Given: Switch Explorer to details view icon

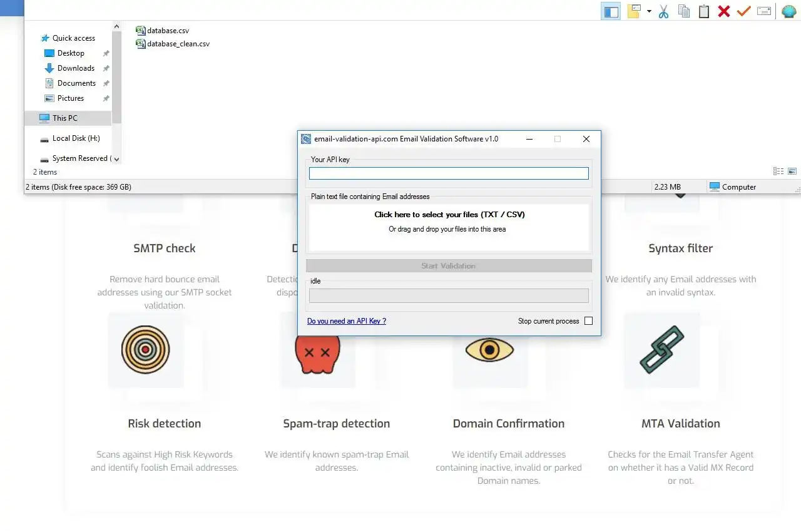Looking at the screenshot, I should click(778, 171).
